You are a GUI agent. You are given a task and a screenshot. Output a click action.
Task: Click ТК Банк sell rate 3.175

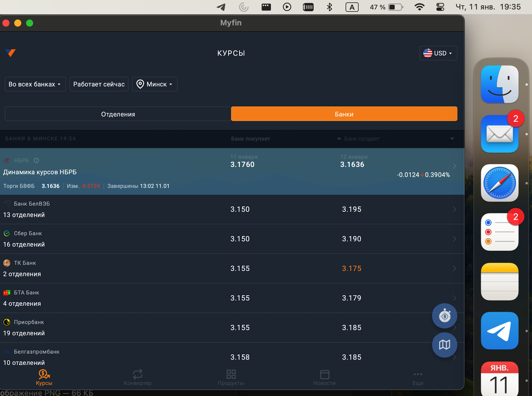pyautogui.click(x=352, y=268)
